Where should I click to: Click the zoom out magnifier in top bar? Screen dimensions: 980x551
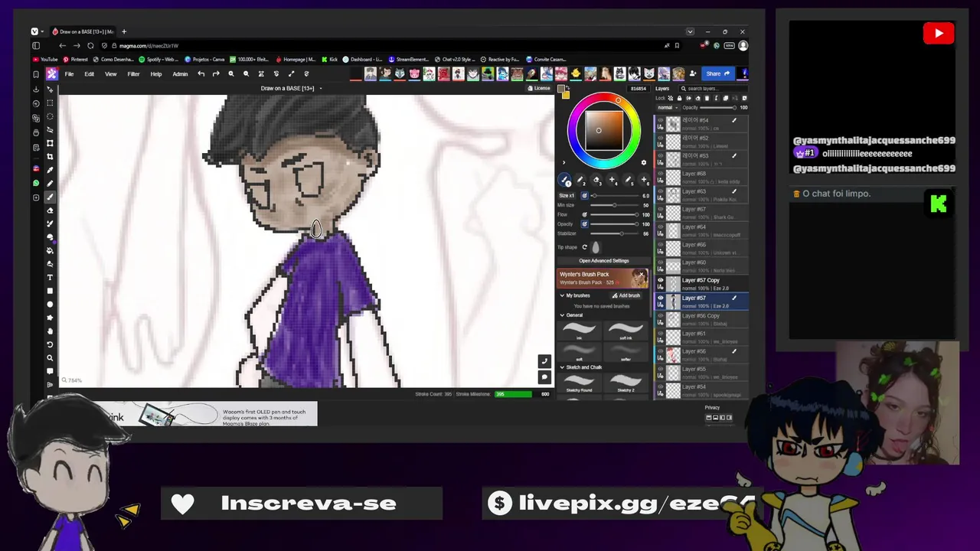246,73
